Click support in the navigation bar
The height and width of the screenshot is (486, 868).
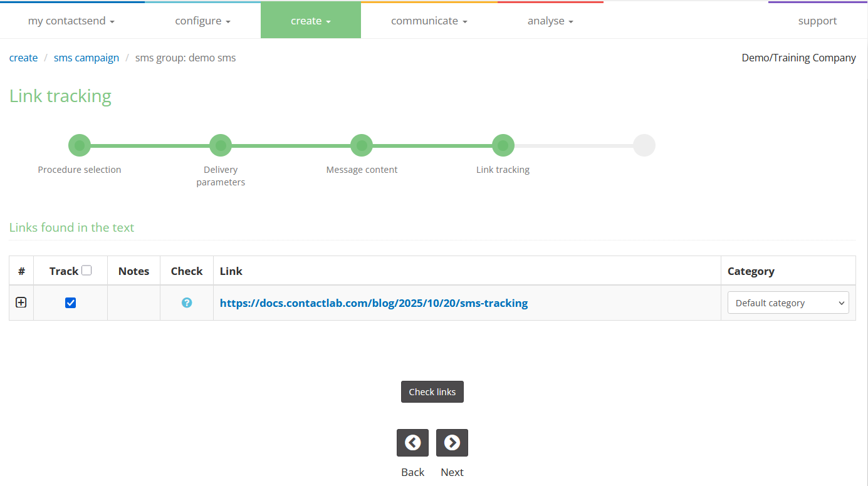(x=817, y=20)
